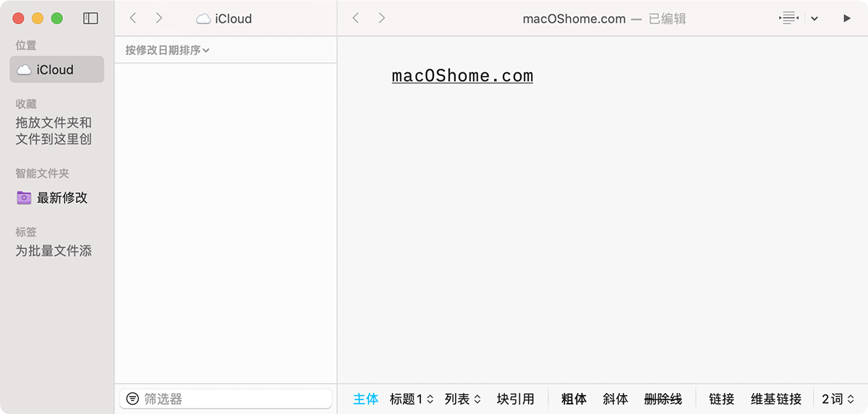Expand the chevron next to outline icon
This screenshot has width=868, height=414.
click(814, 19)
